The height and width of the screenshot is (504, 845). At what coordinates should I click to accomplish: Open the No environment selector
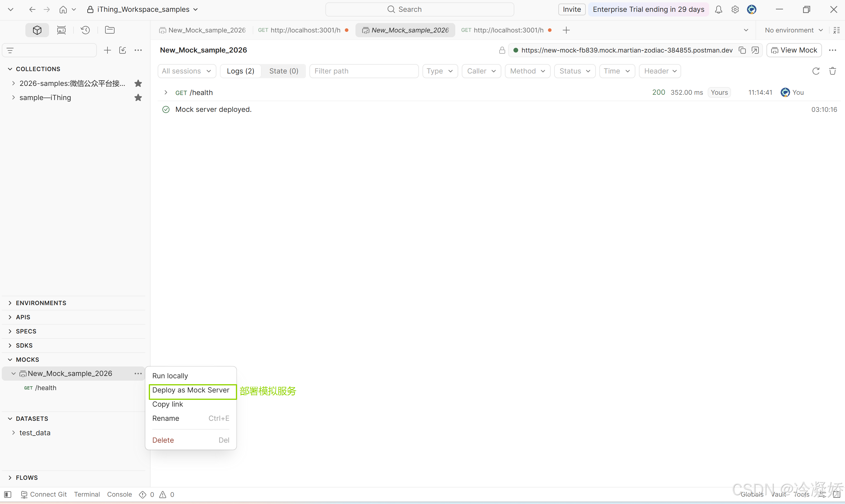tap(793, 30)
